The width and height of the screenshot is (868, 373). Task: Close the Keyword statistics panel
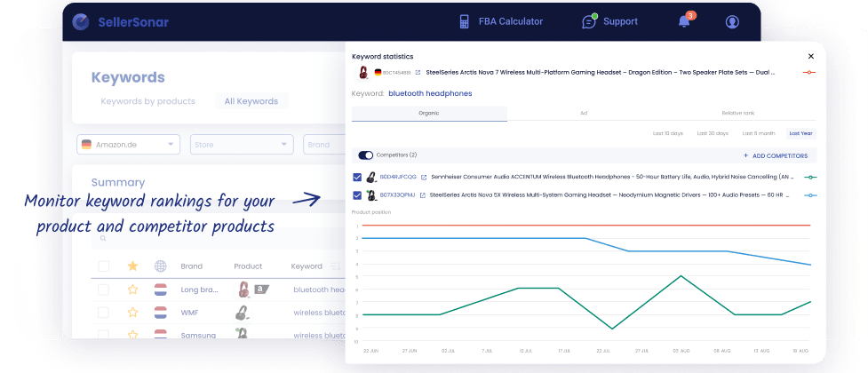point(810,56)
